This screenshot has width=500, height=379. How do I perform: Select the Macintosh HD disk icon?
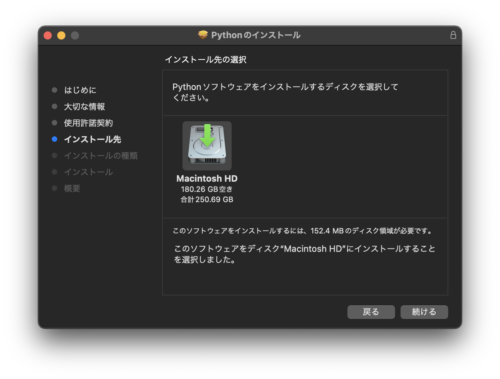pyautogui.click(x=207, y=146)
